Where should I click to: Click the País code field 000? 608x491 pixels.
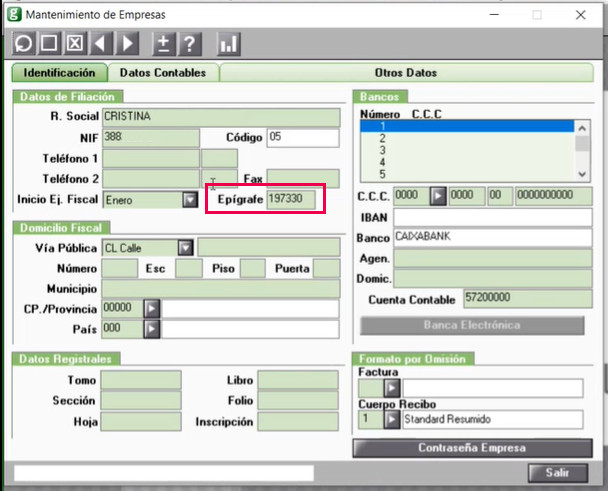click(x=122, y=329)
